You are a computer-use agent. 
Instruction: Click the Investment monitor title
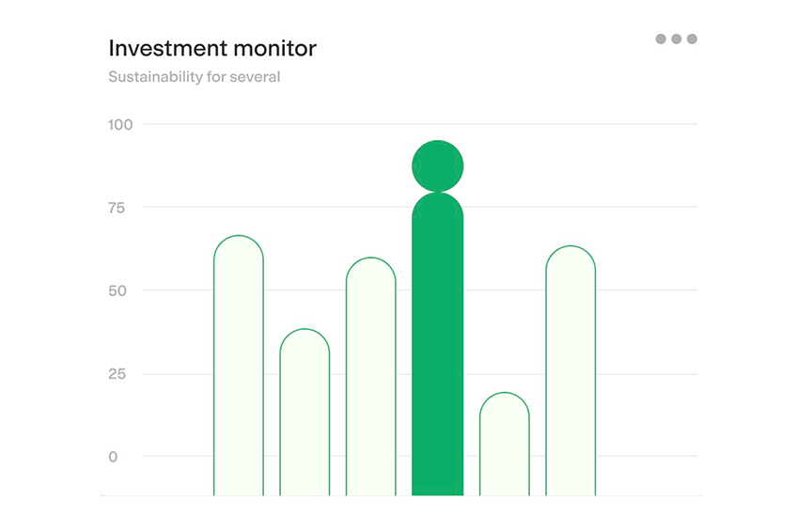(212, 48)
